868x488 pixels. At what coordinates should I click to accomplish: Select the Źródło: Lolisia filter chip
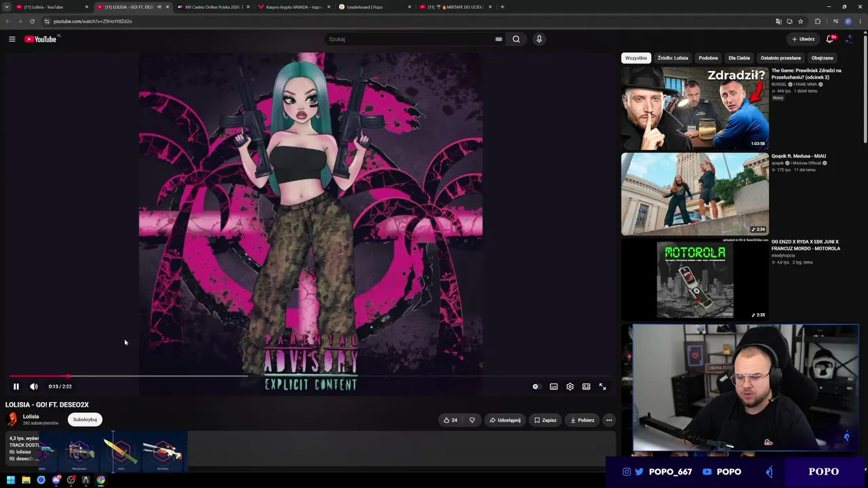673,58
